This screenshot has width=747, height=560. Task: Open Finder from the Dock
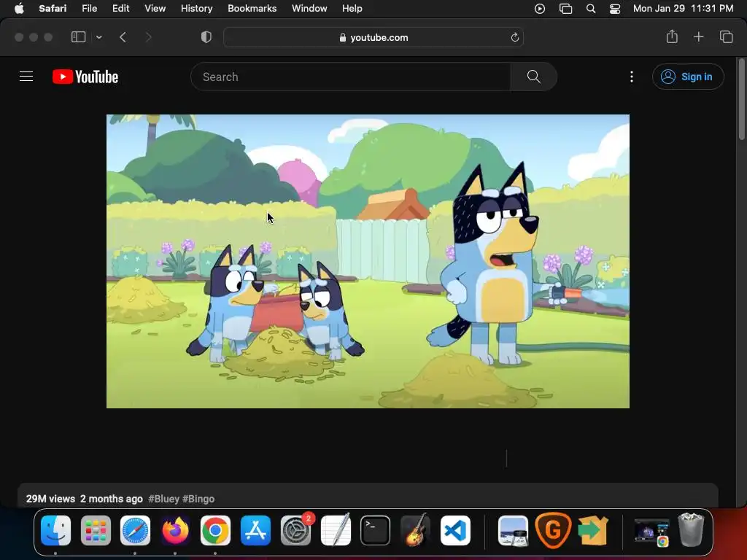tap(55, 530)
